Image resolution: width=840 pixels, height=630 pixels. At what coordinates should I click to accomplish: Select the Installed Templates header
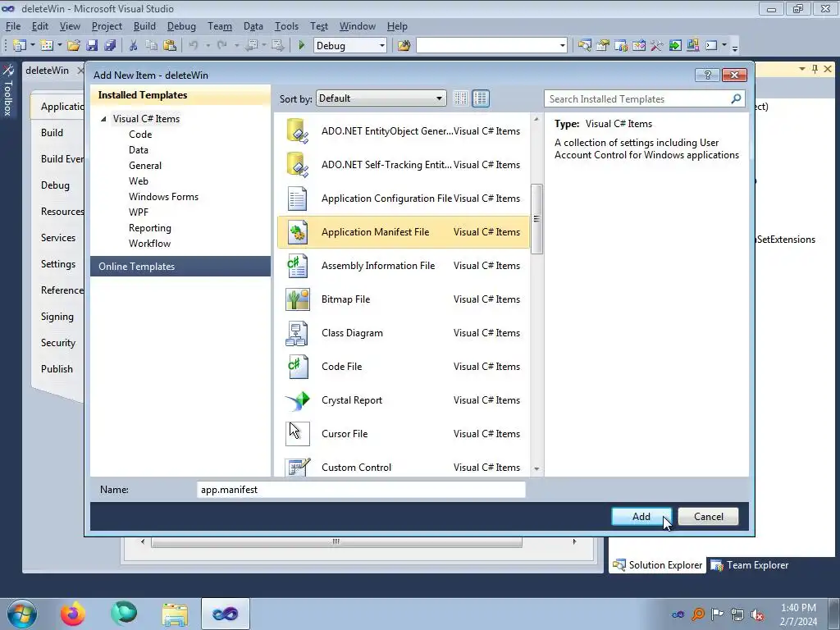pos(180,95)
